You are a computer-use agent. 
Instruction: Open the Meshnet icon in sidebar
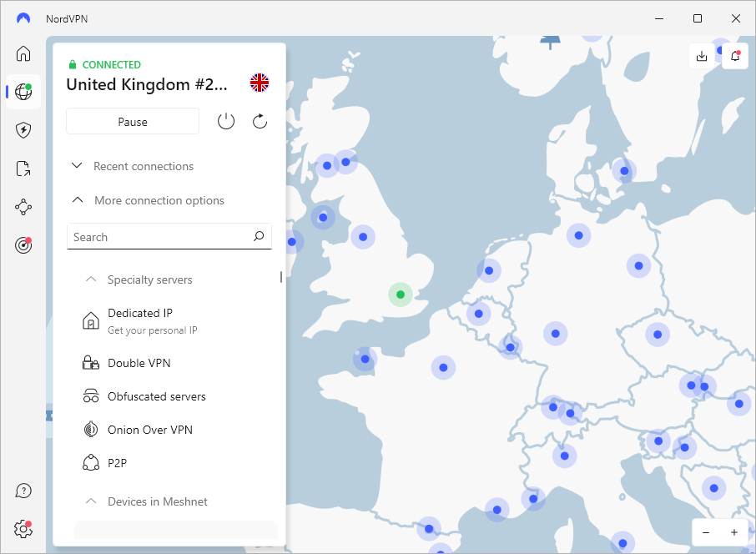tap(23, 207)
